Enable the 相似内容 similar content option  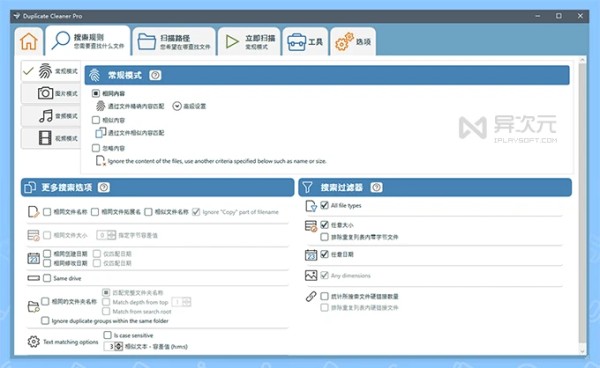tap(96, 120)
